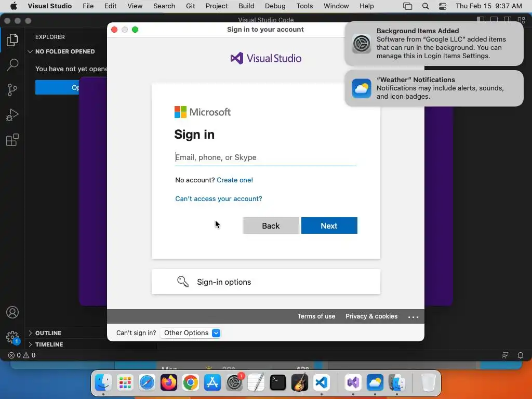Launch Firefox from the Dock
This screenshot has width=532, height=399.
[x=169, y=383]
